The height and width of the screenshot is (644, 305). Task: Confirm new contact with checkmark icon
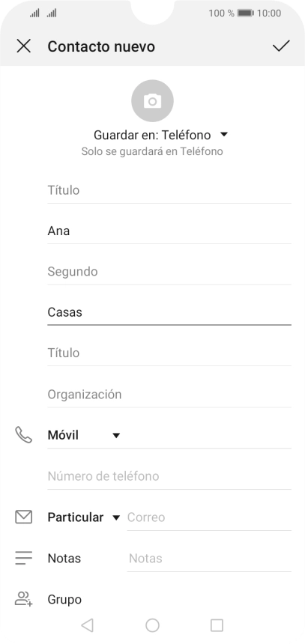[281, 46]
